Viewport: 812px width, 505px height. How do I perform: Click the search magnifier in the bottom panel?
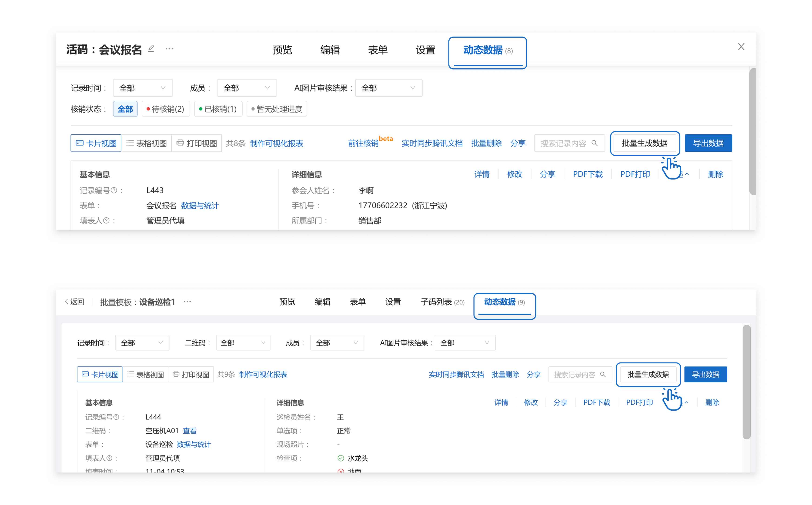603,374
